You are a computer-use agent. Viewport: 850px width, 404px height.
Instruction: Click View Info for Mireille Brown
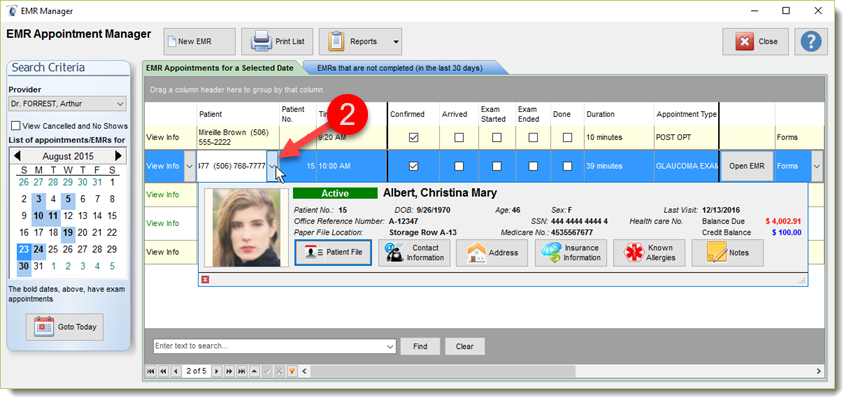point(163,138)
